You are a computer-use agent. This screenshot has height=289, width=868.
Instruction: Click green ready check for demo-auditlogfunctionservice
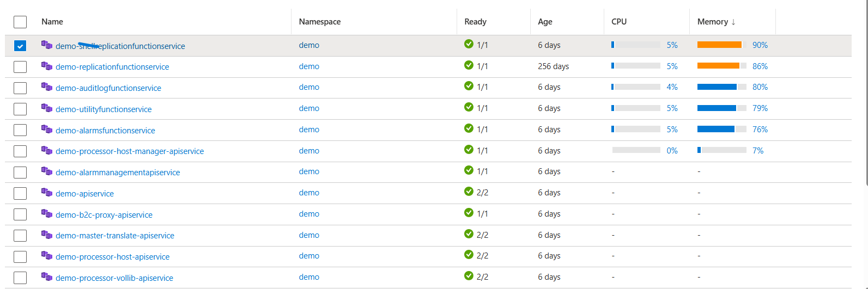click(x=469, y=86)
